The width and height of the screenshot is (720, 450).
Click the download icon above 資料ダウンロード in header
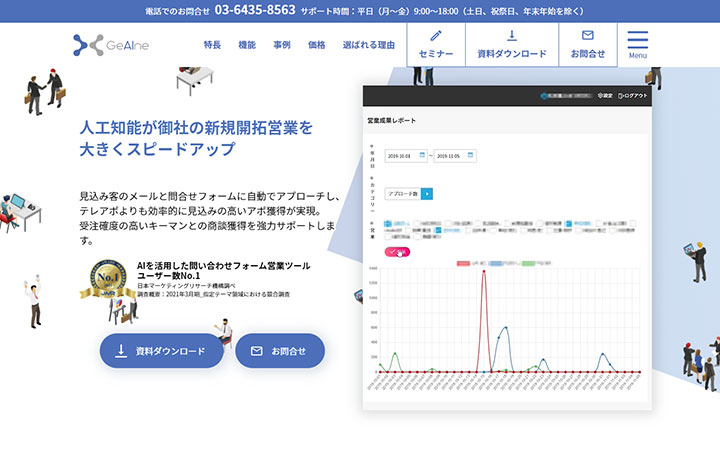(x=512, y=35)
